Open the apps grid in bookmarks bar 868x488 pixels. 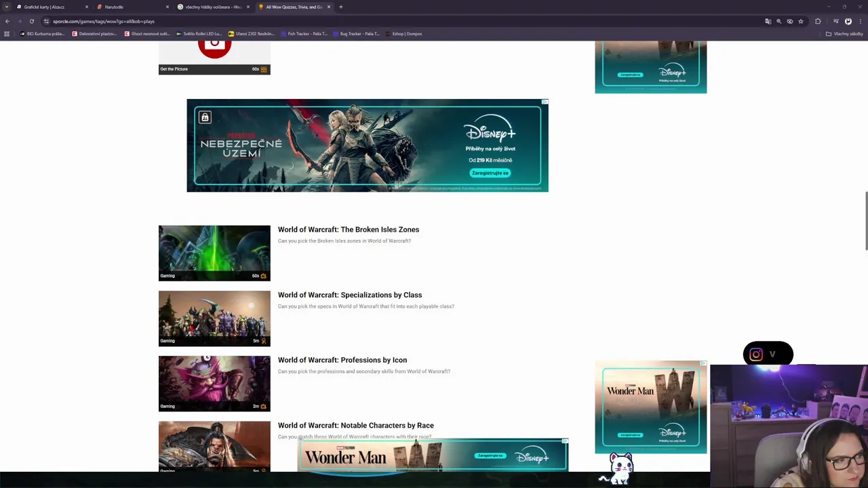(x=7, y=34)
